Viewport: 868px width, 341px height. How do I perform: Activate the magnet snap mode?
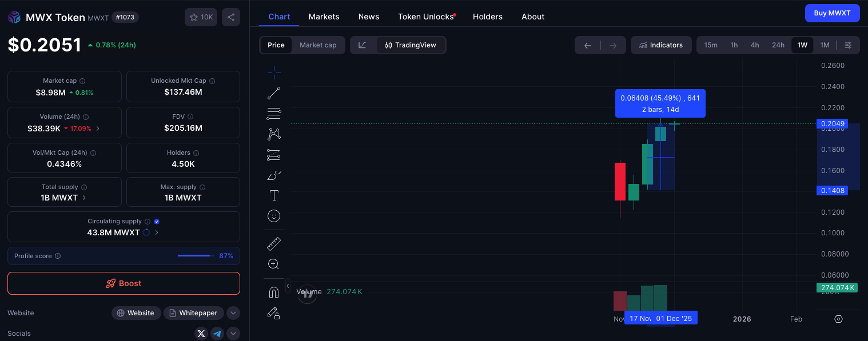point(274,292)
